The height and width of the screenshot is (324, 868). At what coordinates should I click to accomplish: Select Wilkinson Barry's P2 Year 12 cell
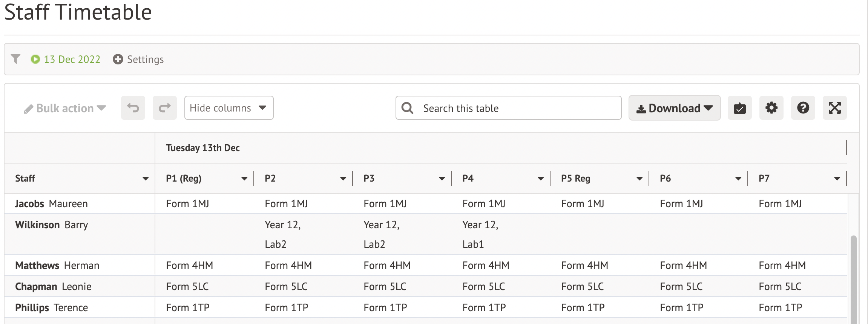point(283,234)
